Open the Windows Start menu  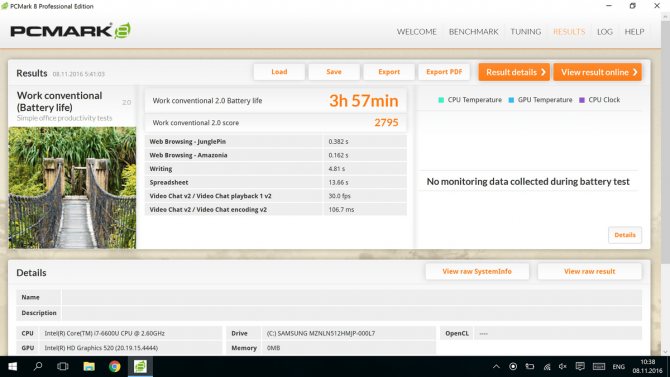click(12, 366)
